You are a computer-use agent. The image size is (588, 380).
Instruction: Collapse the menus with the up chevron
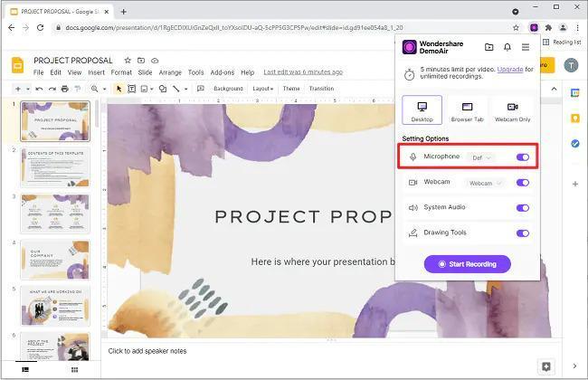click(554, 89)
